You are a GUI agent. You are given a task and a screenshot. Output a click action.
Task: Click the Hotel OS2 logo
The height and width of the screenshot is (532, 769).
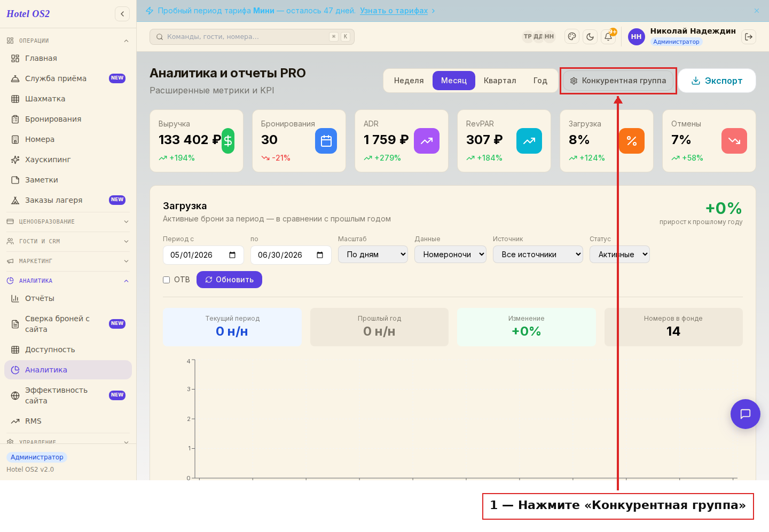[28, 14]
